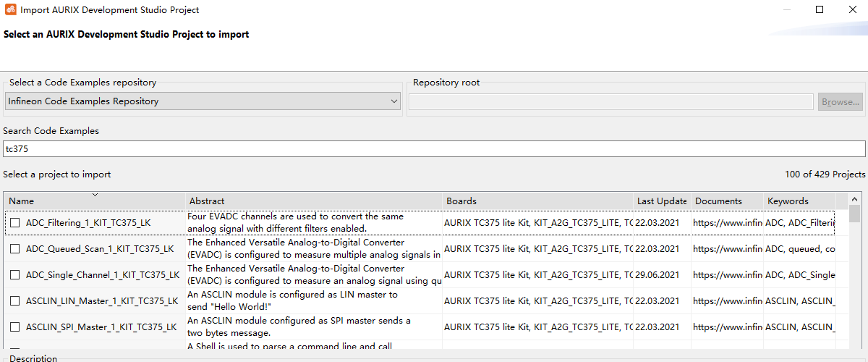Click the ADC_Filtering row boards cell
The image size is (868, 362).
538,223
